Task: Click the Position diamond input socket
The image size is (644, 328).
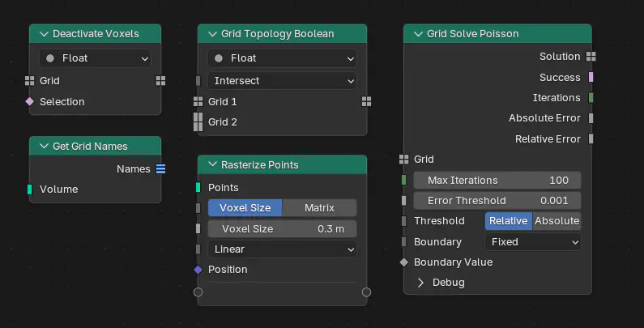Action: 198,270
